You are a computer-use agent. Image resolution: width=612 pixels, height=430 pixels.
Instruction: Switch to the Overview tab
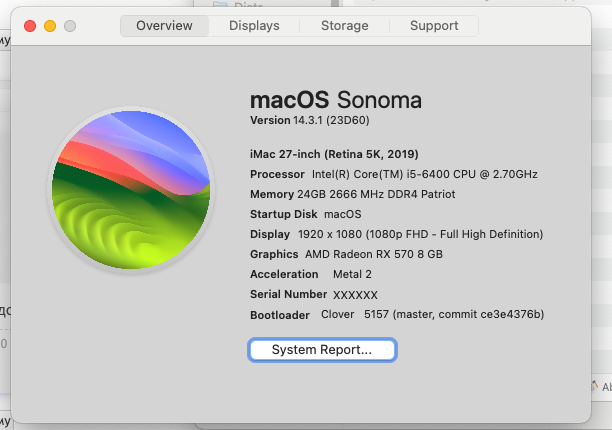click(164, 26)
